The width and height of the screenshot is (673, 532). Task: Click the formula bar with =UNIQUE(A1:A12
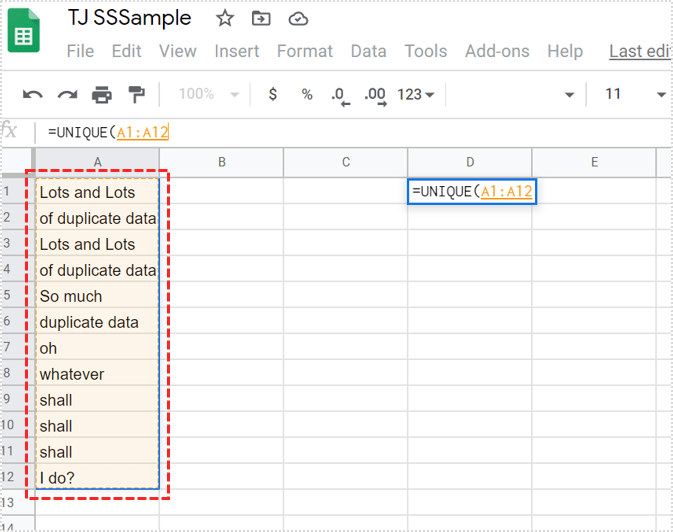300,132
